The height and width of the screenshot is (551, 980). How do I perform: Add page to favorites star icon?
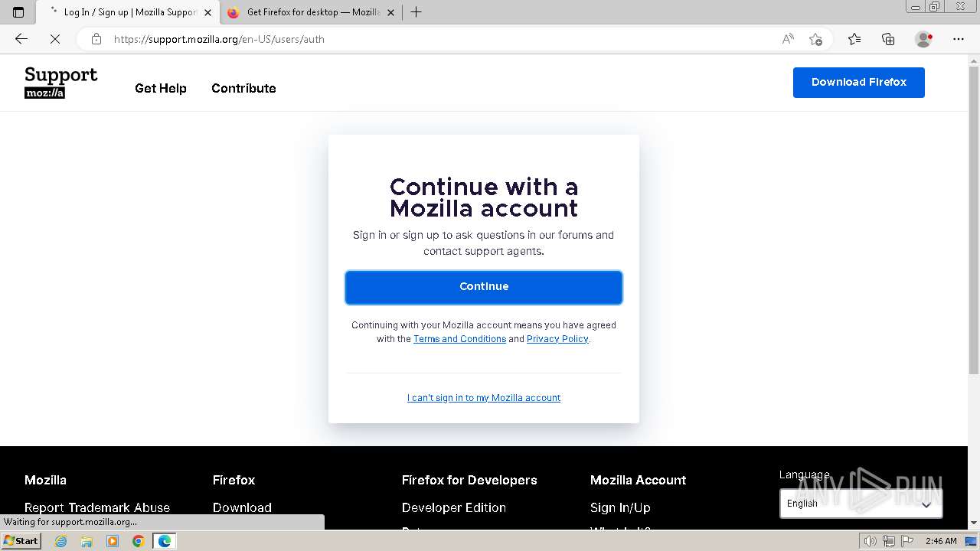click(815, 39)
